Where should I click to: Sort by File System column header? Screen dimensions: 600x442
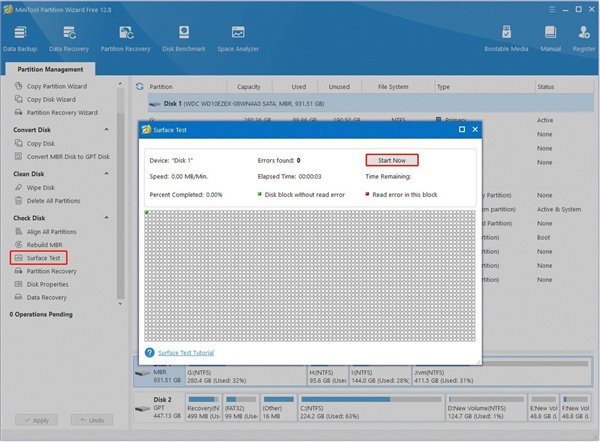point(393,87)
